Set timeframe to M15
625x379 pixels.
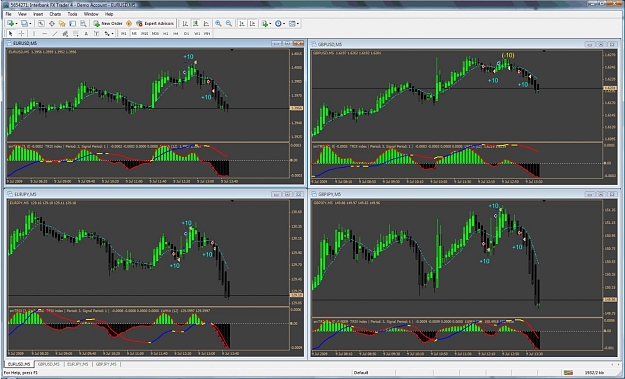pos(144,33)
